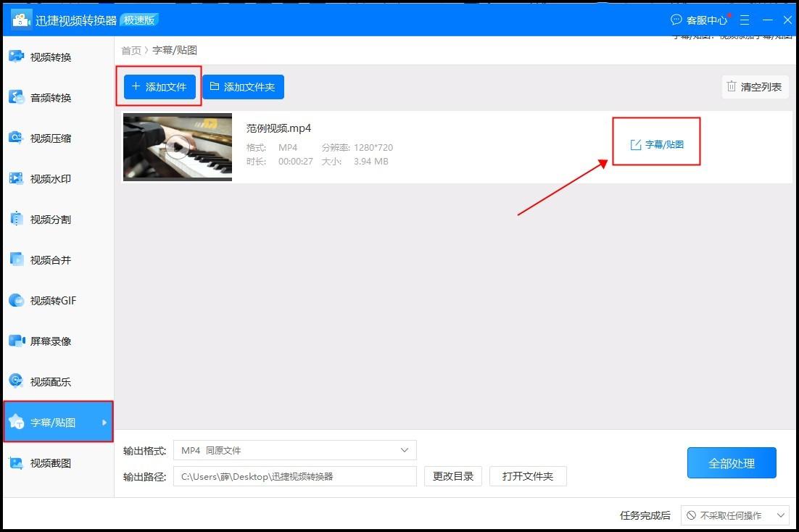Click the 添加文件夹 button
Image resolution: width=799 pixels, height=532 pixels.
(243, 87)
